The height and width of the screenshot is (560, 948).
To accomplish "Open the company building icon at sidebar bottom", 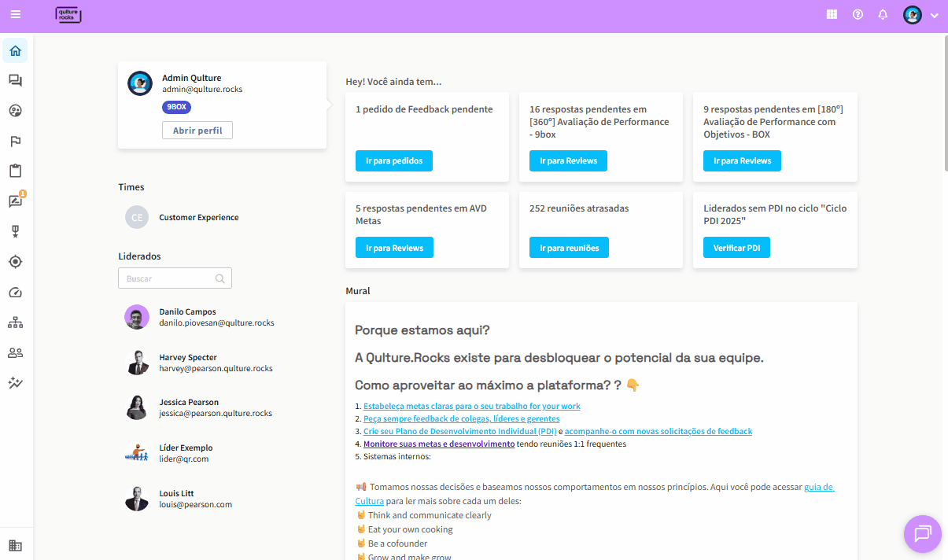I will (x=15, y=545).
